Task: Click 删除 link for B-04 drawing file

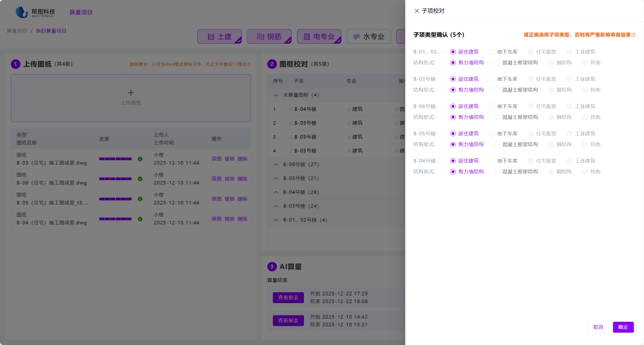Action: [x=242, y=219]
